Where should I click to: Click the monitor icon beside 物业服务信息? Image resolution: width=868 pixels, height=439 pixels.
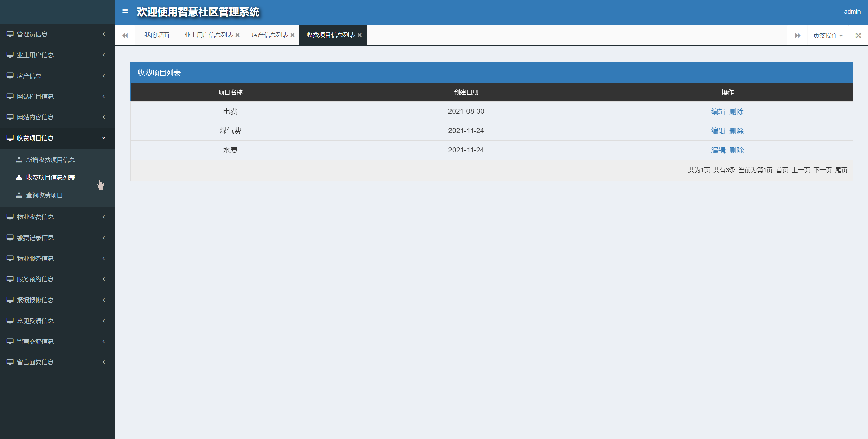(x=10, y=258)
